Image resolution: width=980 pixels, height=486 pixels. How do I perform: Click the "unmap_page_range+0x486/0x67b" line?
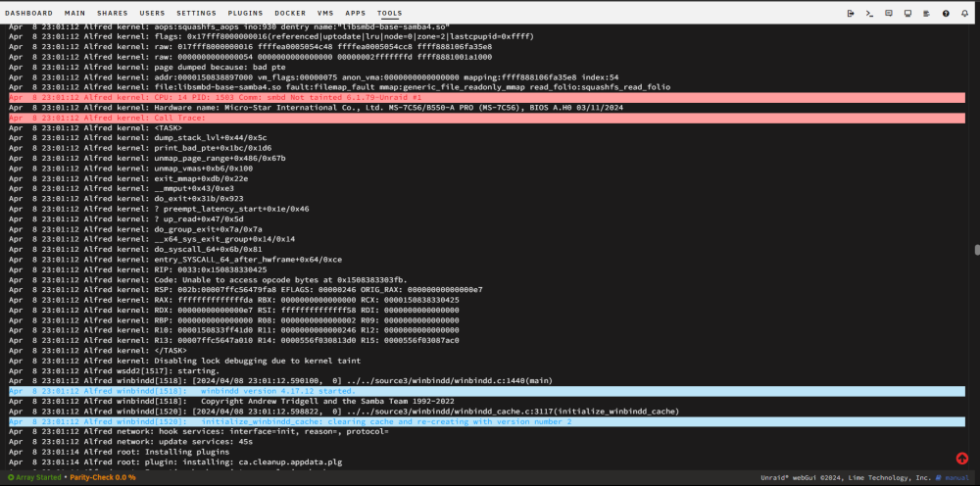[x=147, y=158]
